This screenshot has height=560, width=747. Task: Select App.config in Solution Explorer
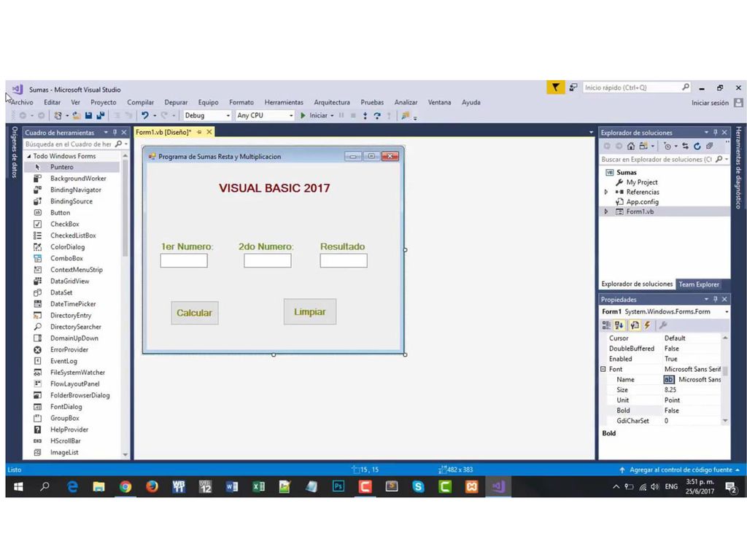click(x=642, y=202)
